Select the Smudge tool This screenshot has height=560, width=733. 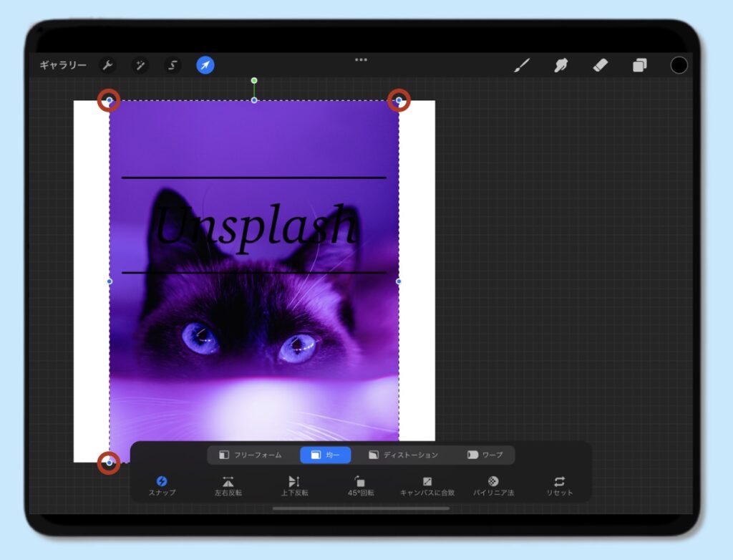(x=561, y=65)
